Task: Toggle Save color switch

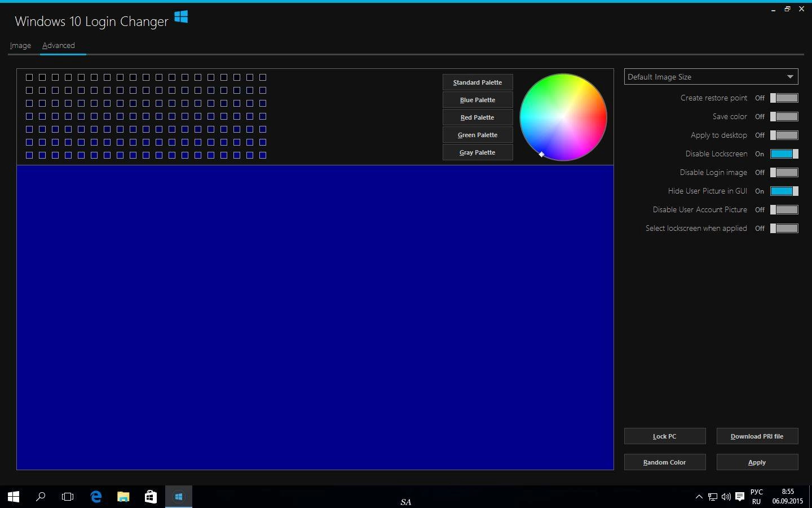Action: click(x=784, y=116)
